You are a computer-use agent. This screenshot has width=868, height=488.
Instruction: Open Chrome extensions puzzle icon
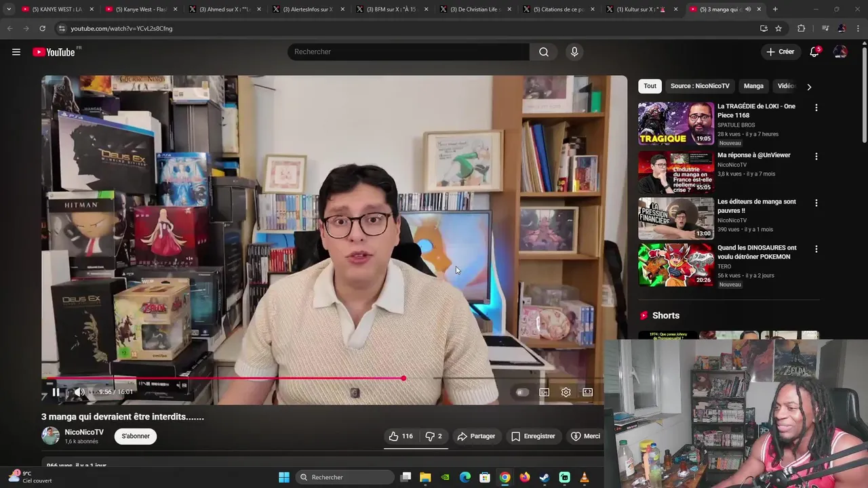pos(802,28)
